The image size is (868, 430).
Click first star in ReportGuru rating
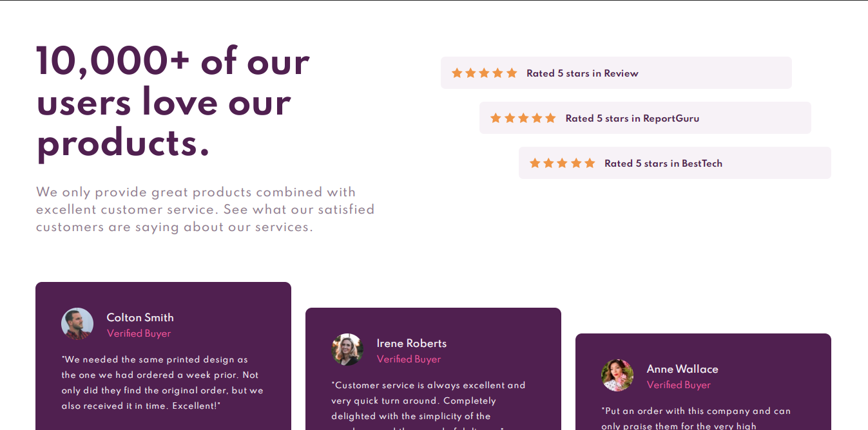click(x=496, y=118)
